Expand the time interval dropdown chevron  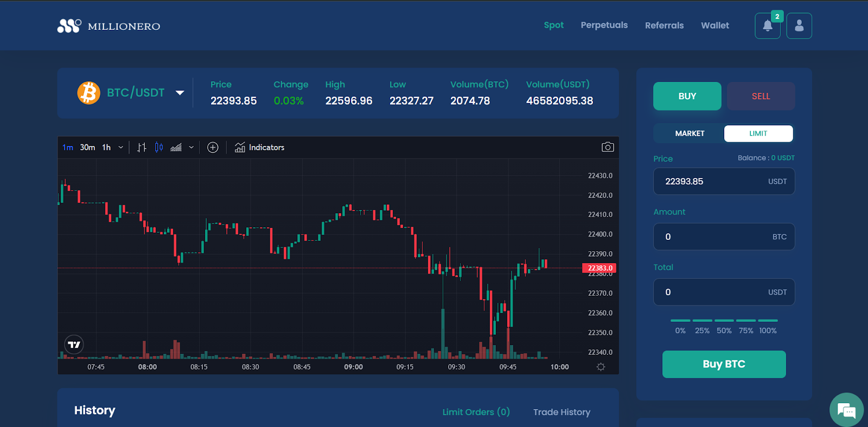tap(120, 148)
